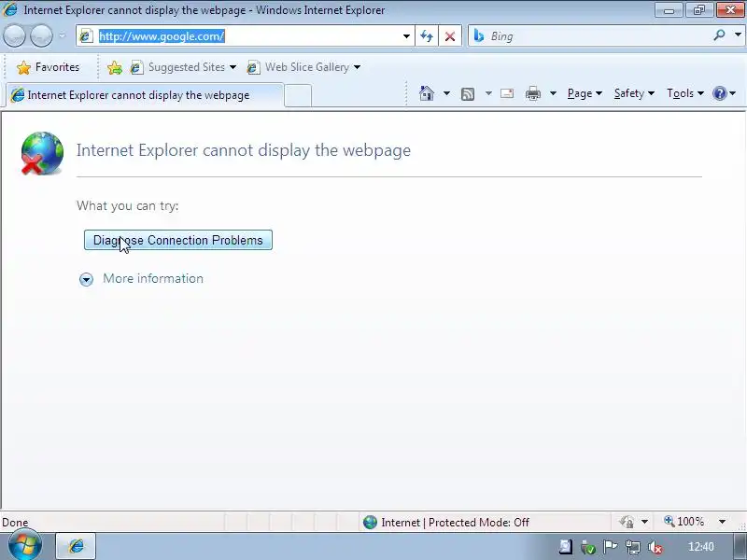Click the Forward navigation button
This screenshot has width=747, height=560.
click(41, 36)
